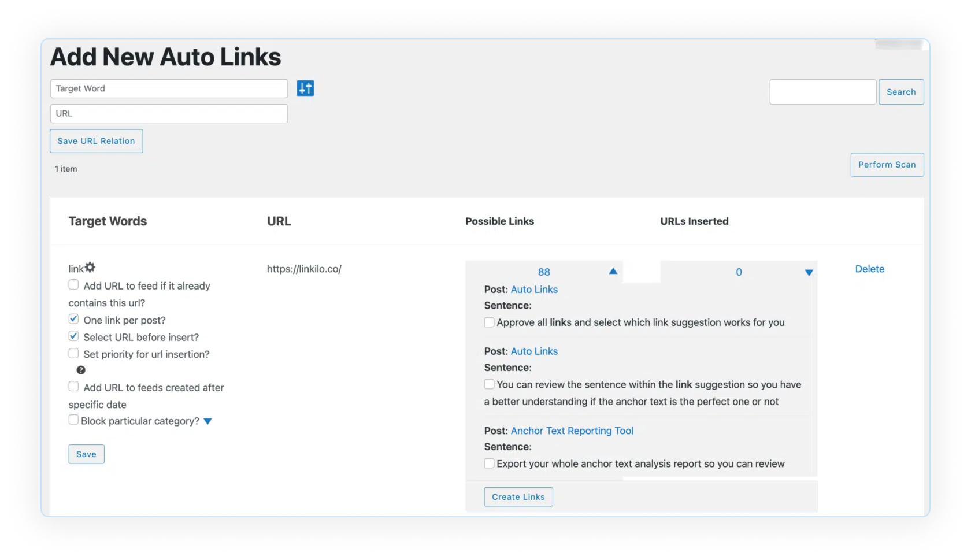Select the 'Approve all links' sentence checkbox

[489, 322]
